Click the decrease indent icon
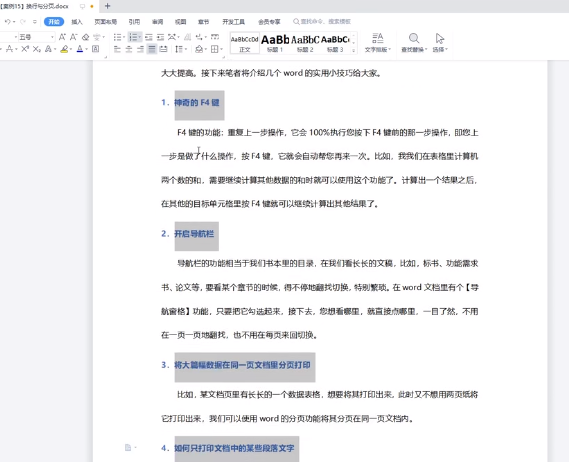 click(x=149, y=37)
